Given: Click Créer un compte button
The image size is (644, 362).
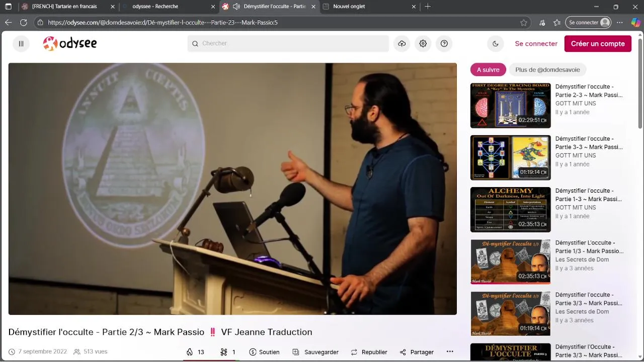Looking at the screenshot, I should tap(598, 44).
